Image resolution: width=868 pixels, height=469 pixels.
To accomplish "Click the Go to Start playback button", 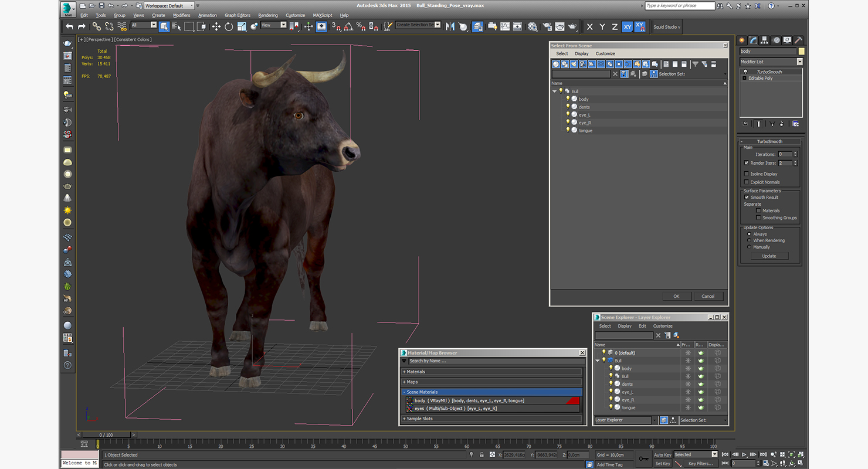I will point(725,454).
